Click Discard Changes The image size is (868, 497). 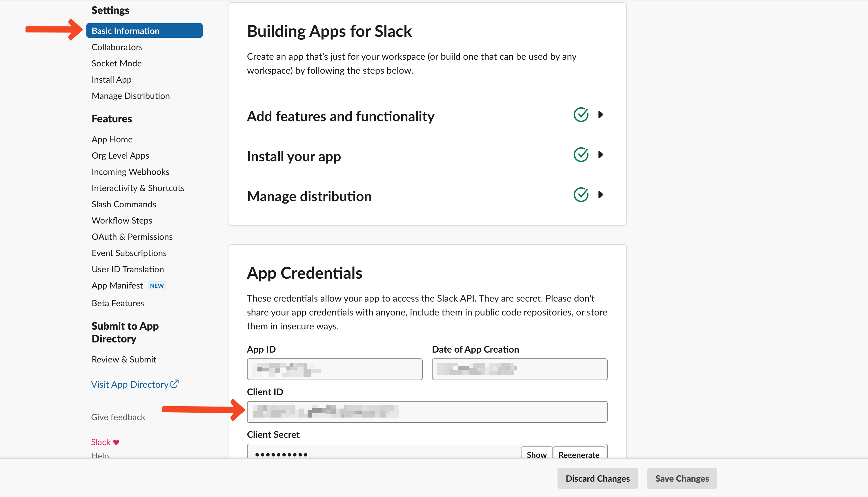coord(598,478)
